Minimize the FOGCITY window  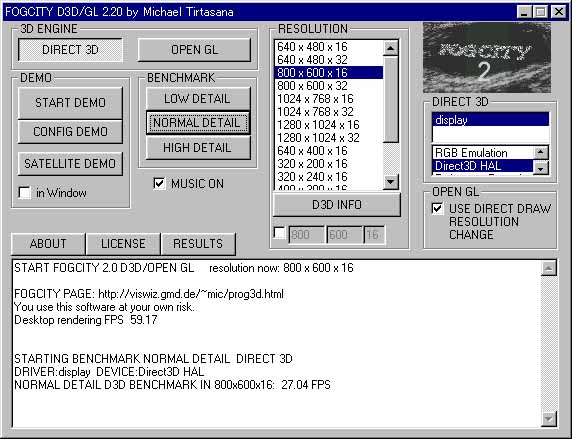pyautogui.click(x=524, y=12)
